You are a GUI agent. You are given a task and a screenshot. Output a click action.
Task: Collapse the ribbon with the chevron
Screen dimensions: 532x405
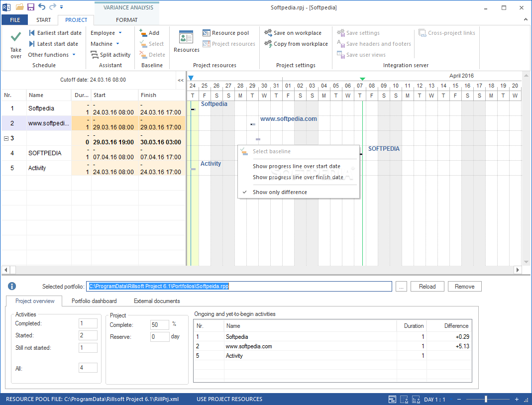[526, 20]
